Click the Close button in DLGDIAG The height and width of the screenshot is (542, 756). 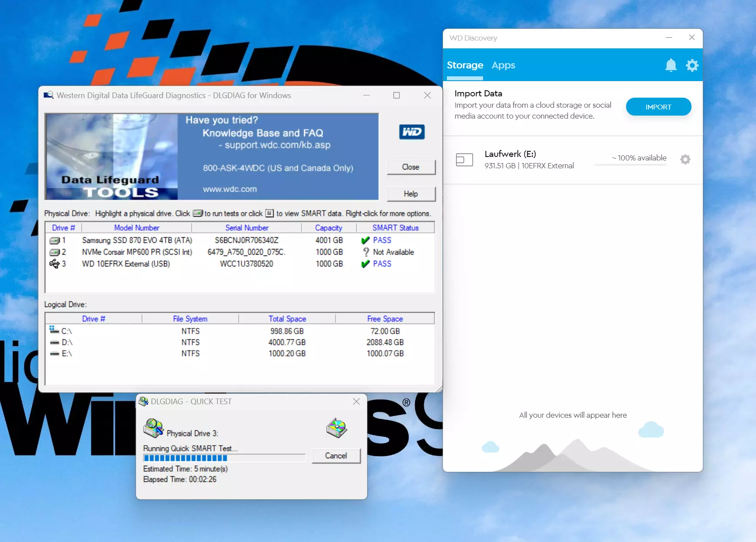(411, 167)
